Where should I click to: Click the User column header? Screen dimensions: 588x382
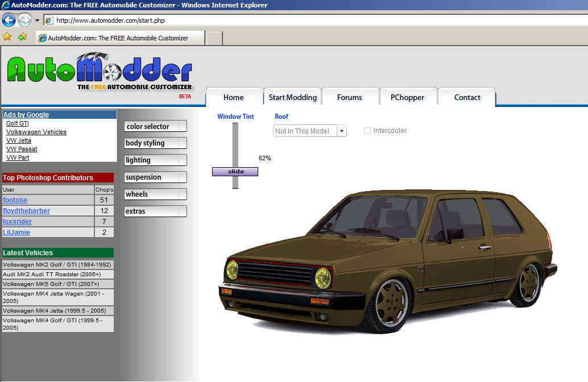pos(48,190)
